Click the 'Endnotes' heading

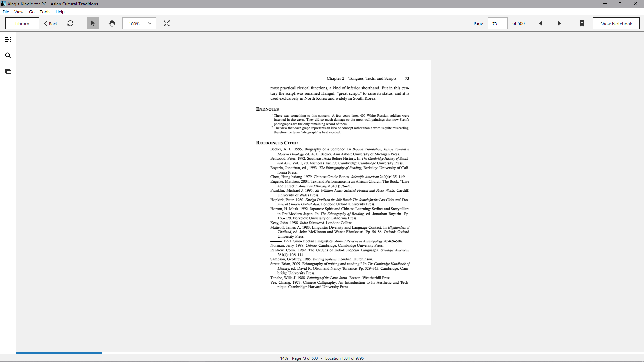point(267,109)
